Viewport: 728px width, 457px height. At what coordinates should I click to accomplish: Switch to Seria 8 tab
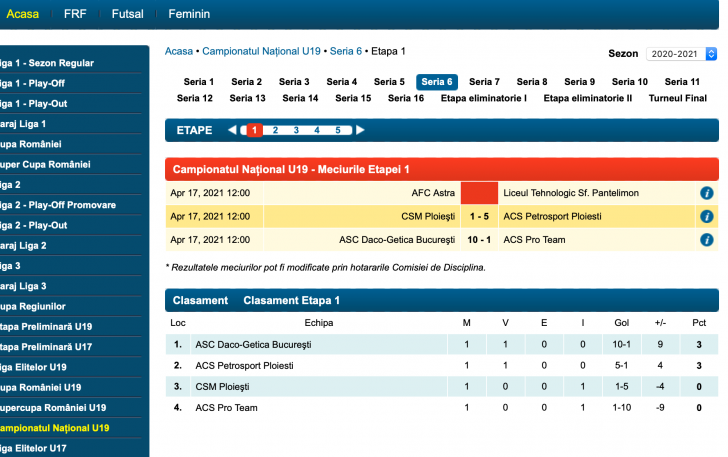[x=532, y=82]
